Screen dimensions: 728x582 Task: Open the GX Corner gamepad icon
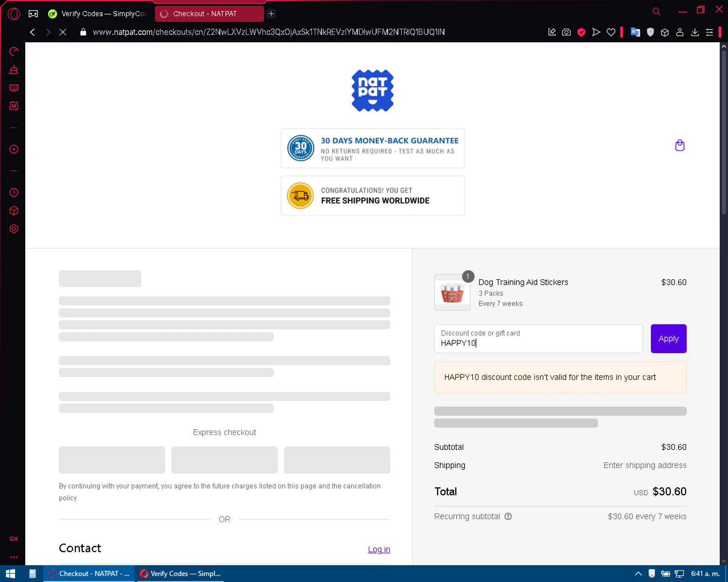tap(33, 14)
